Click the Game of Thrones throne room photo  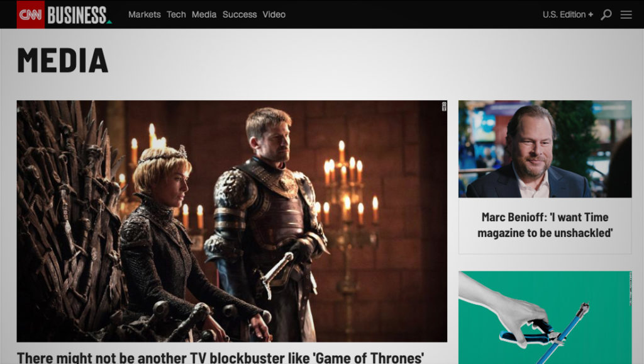coord(233,220)
